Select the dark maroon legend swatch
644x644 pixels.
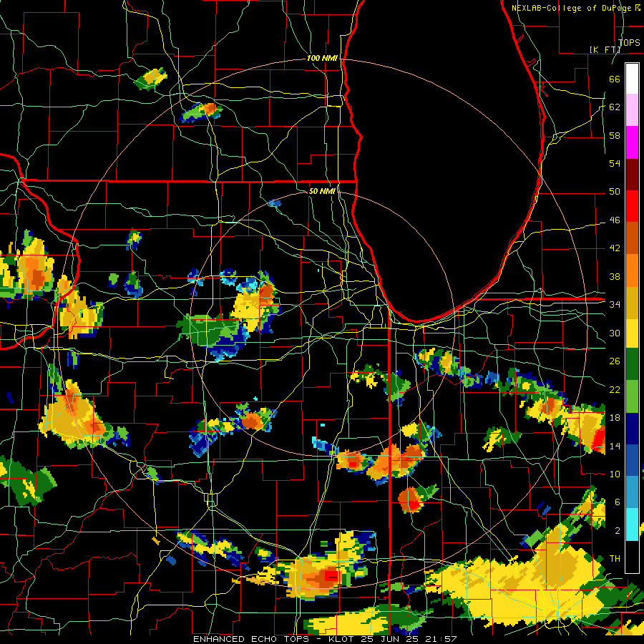[x=632, y=175]
